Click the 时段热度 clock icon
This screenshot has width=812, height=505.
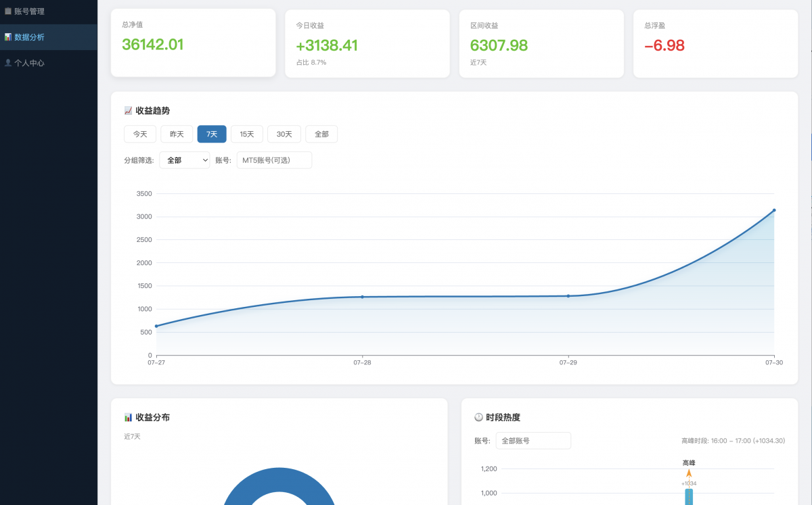tap(479, 417)
